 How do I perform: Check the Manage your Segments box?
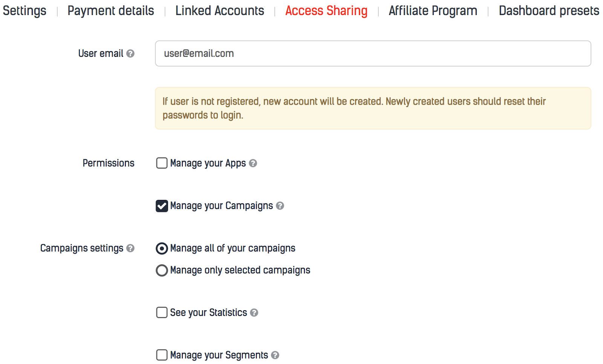(x=162, y=355)
